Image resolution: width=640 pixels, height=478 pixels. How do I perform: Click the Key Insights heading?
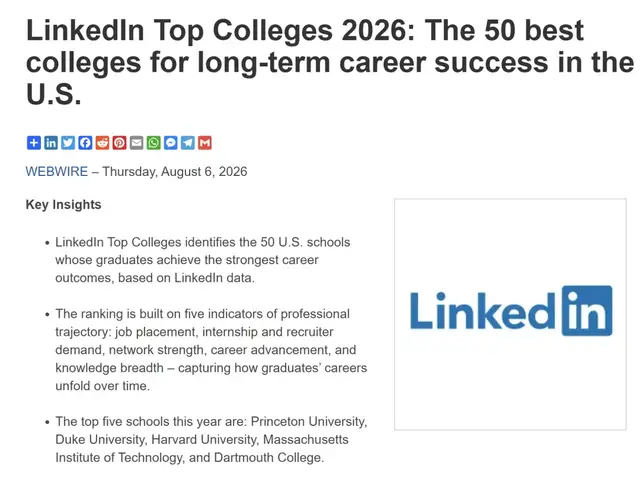(63, 205)
